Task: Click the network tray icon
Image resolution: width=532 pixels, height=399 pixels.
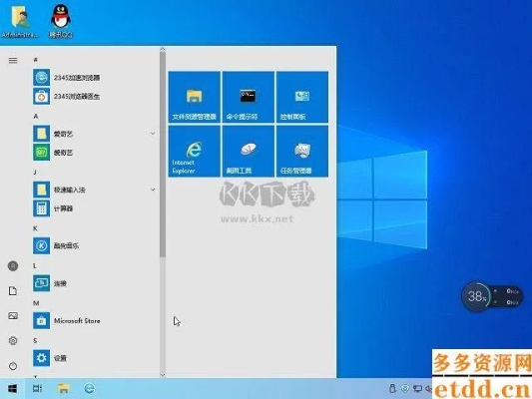Action: [417, 388]
